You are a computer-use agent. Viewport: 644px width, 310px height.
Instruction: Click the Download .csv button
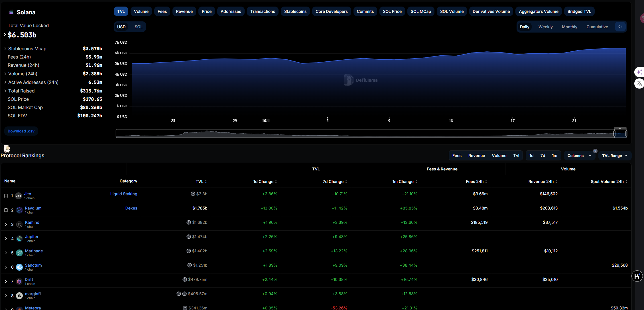(x=21, y=131)
